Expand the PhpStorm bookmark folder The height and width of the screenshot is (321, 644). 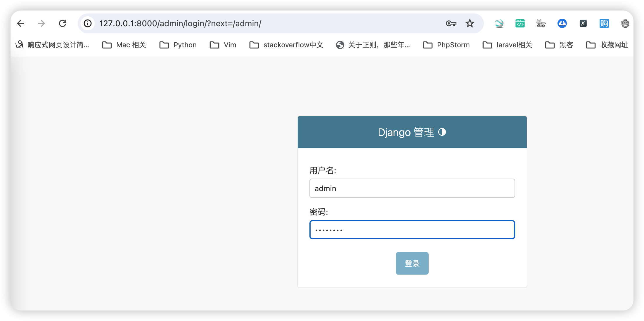pyautogui.click(x=446, y=45)
